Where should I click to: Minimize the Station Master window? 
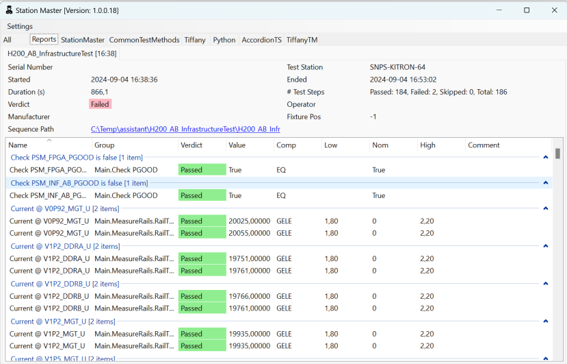[x=499, y=10]
